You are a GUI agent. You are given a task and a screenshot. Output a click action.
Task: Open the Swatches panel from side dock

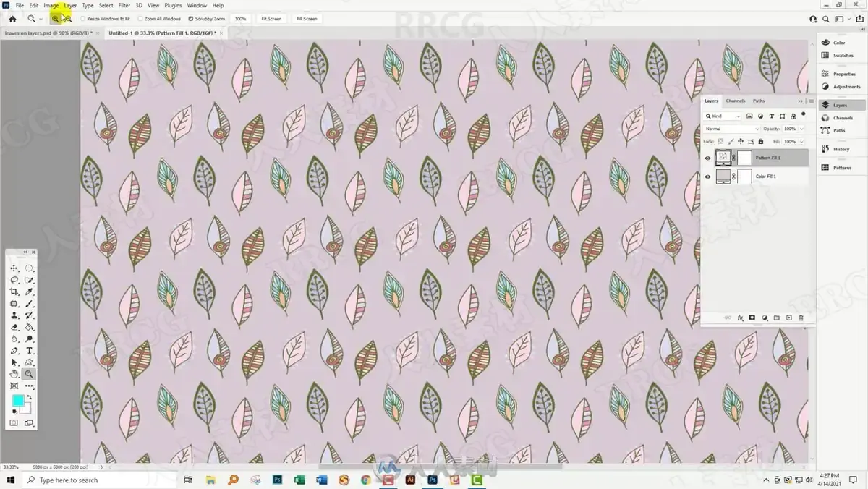[843, 55]
